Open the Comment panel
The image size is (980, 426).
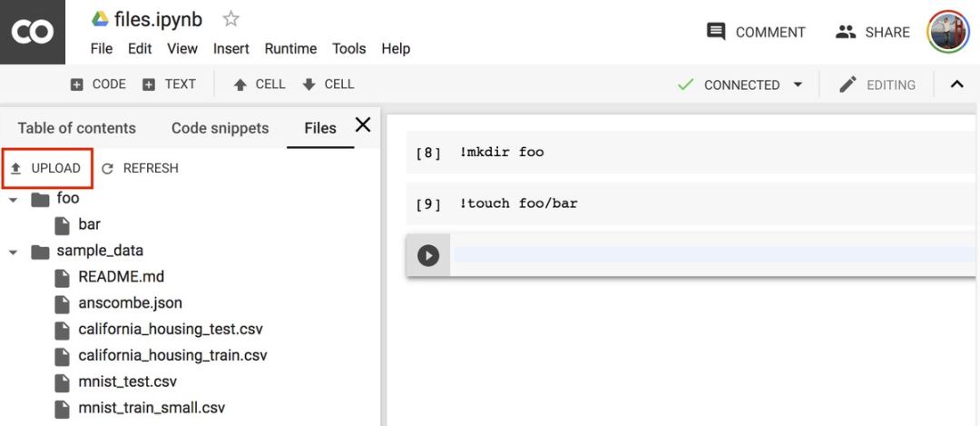756,32
